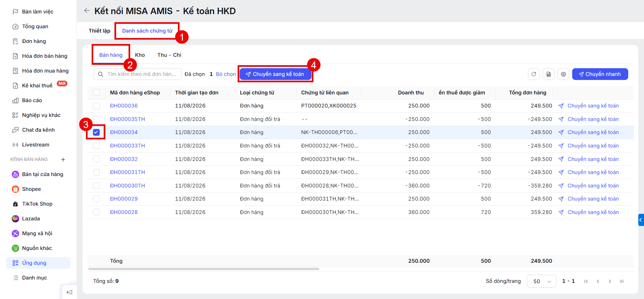Viewport: 644px width, 299px height.
Task: Click the Chat đa kênh icon
Action: (x=15, y=130)
